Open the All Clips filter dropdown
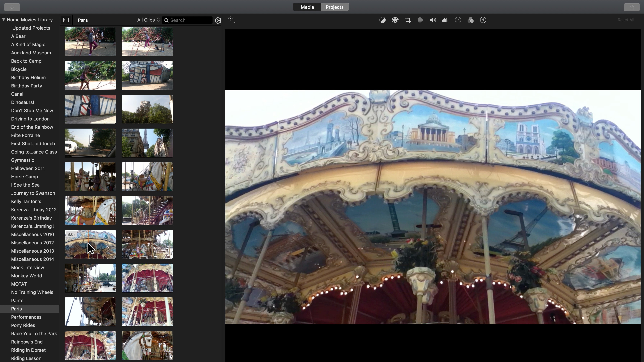The height and width of the screenshot is (362, 644). tap(148, 20)
